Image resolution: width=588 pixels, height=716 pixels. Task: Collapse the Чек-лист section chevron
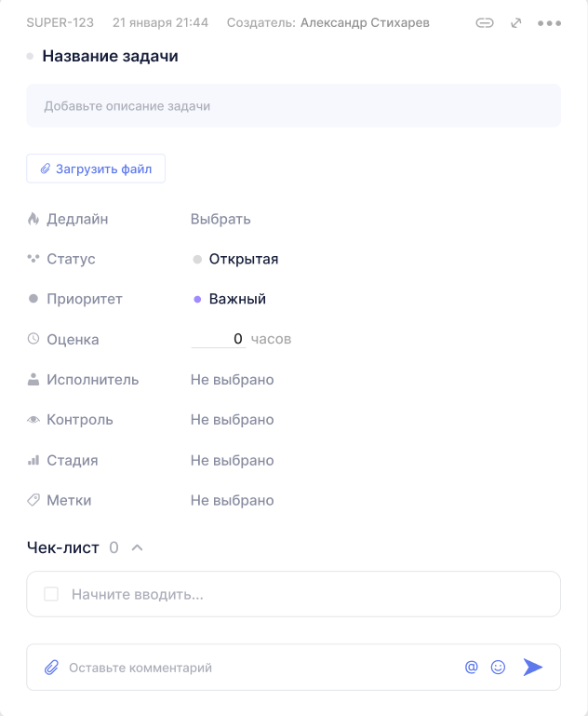click(138, 547)
